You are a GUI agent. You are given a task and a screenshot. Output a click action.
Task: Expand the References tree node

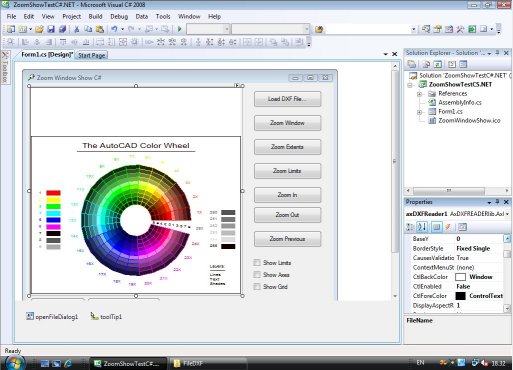(x=420, y=94)
